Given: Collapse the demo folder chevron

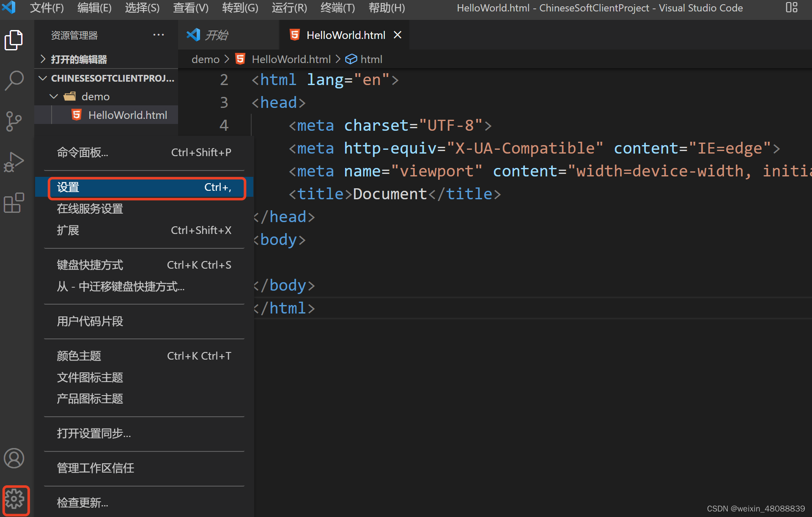Looking at the screenshot, I should coord(54,96).
